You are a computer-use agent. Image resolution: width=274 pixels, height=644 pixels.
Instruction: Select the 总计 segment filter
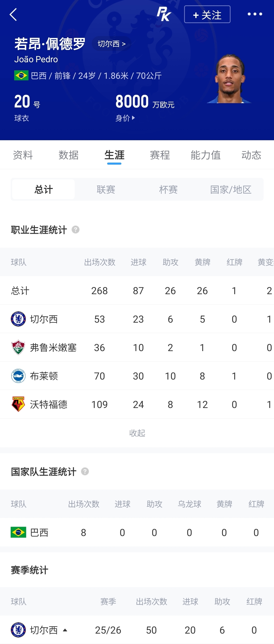click(43, 189)
